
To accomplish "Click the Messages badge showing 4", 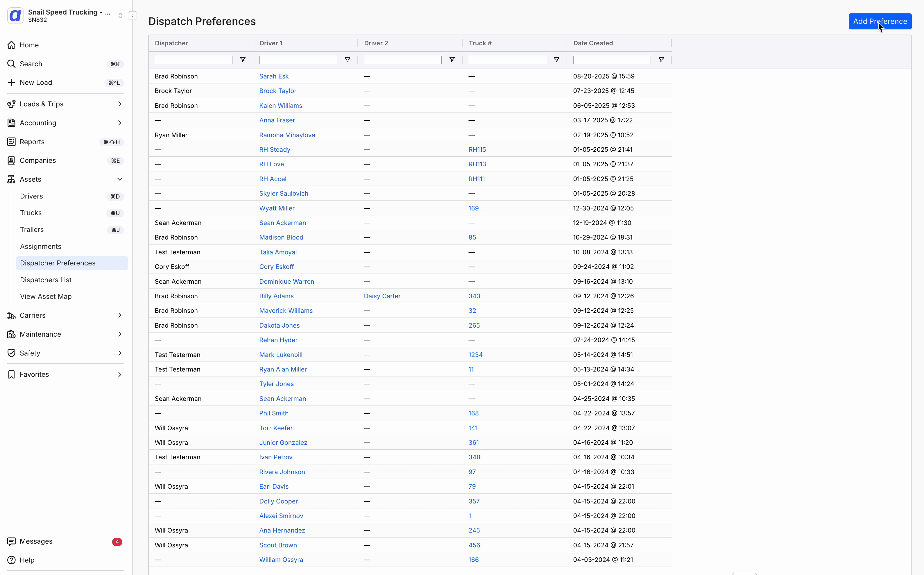I will tap(117, 542).
